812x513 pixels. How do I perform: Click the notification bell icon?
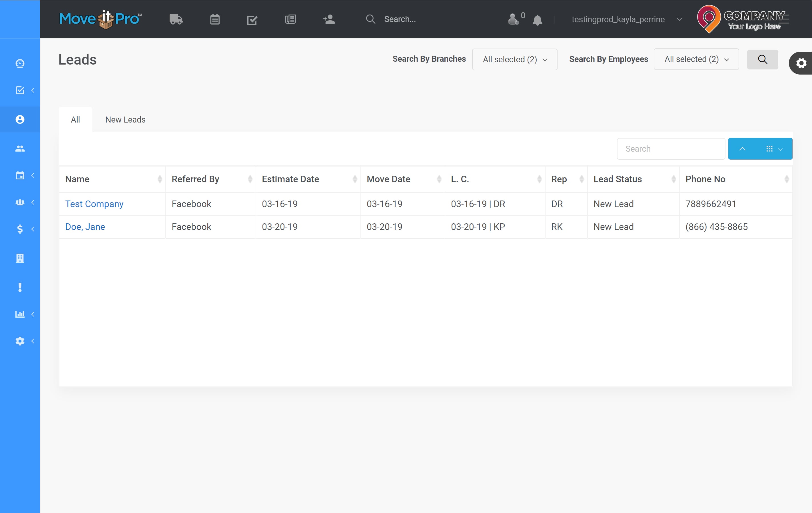[537, 20]
